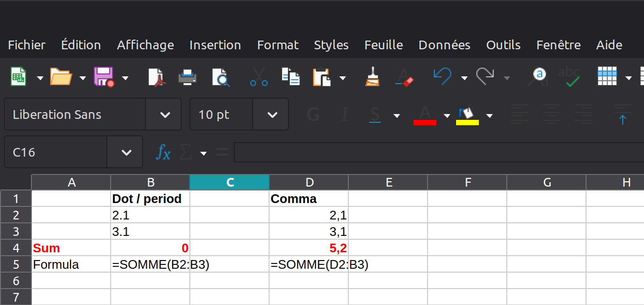Viewport: 644px width, 305px height.
Task: Click the Clone Formatting paintbrush icon
Action: coord(372,77)
